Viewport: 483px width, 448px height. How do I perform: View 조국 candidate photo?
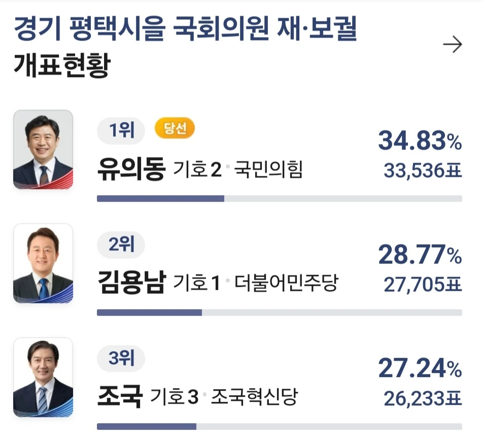(43, 377)
